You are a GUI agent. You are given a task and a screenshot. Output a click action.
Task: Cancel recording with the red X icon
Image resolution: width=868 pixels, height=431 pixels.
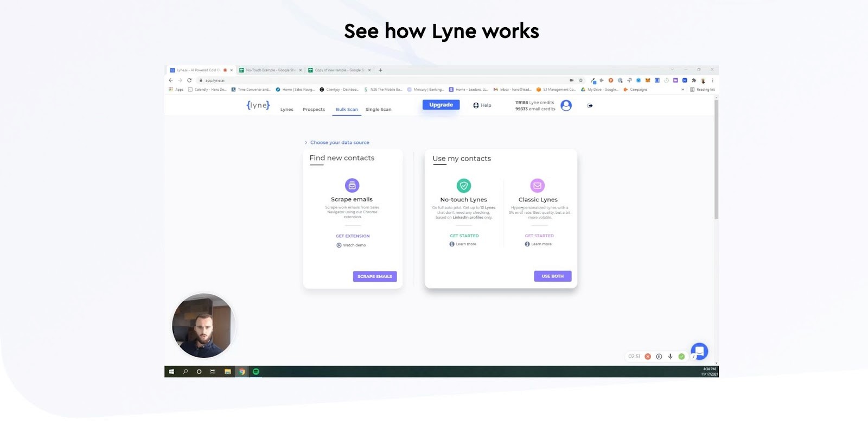648,357
